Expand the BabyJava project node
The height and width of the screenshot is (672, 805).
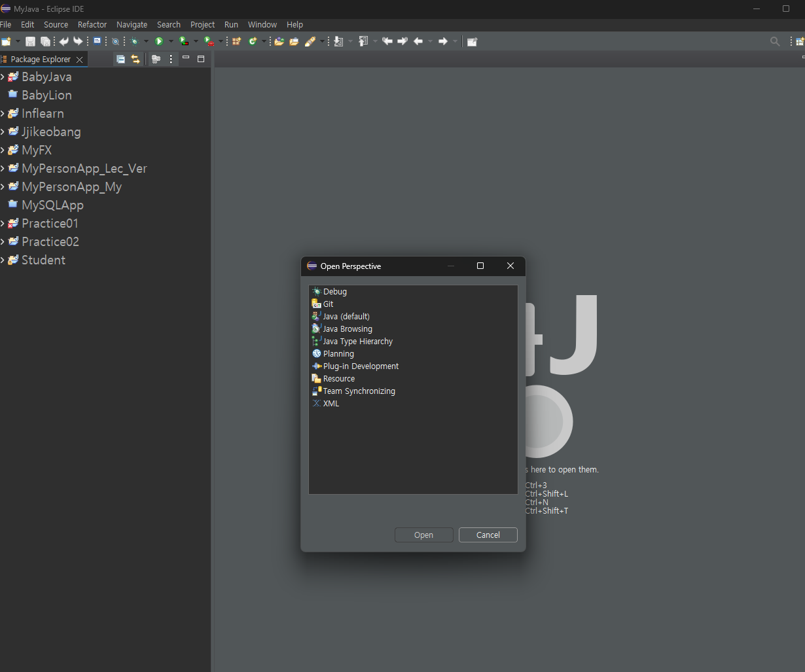[3, 77]
